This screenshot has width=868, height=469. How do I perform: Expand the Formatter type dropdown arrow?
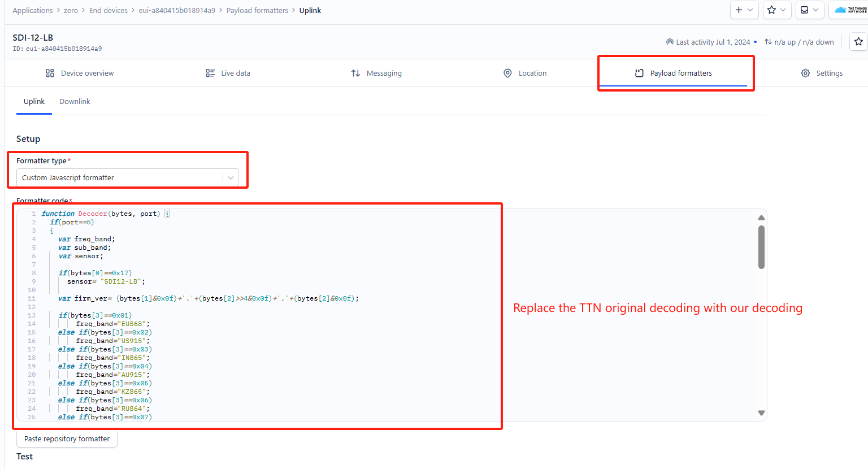(231, 177)
